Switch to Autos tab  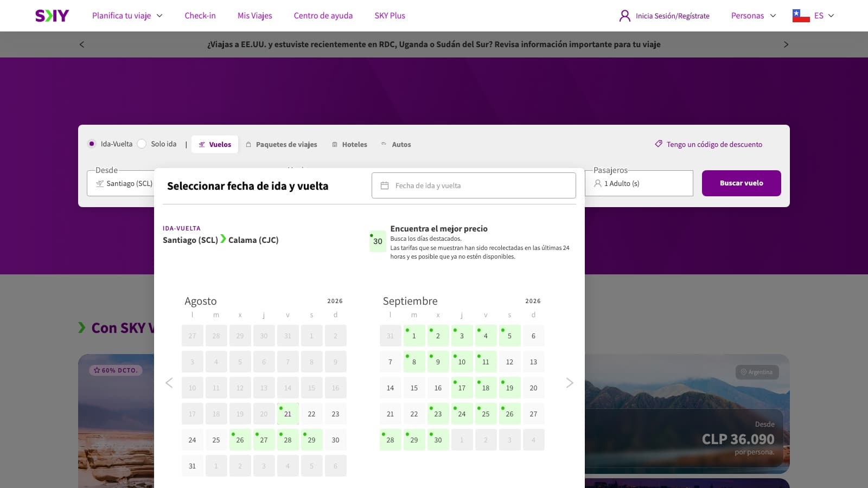tap(396, 144)
